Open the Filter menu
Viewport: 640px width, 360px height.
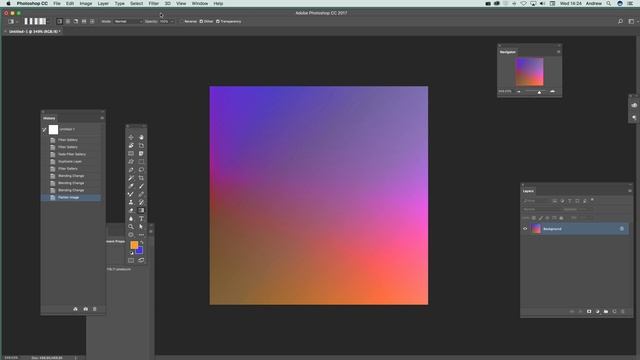click(x=153, y=3)
